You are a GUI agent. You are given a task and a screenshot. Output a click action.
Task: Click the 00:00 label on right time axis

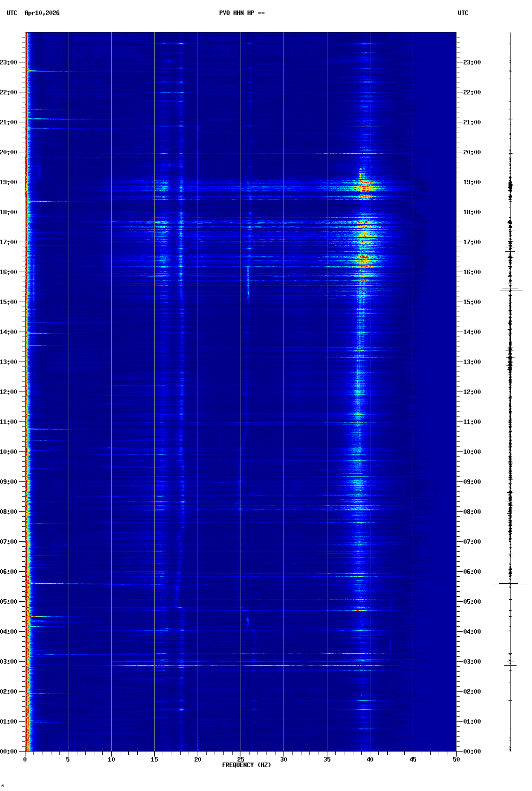tap(472, 752)
